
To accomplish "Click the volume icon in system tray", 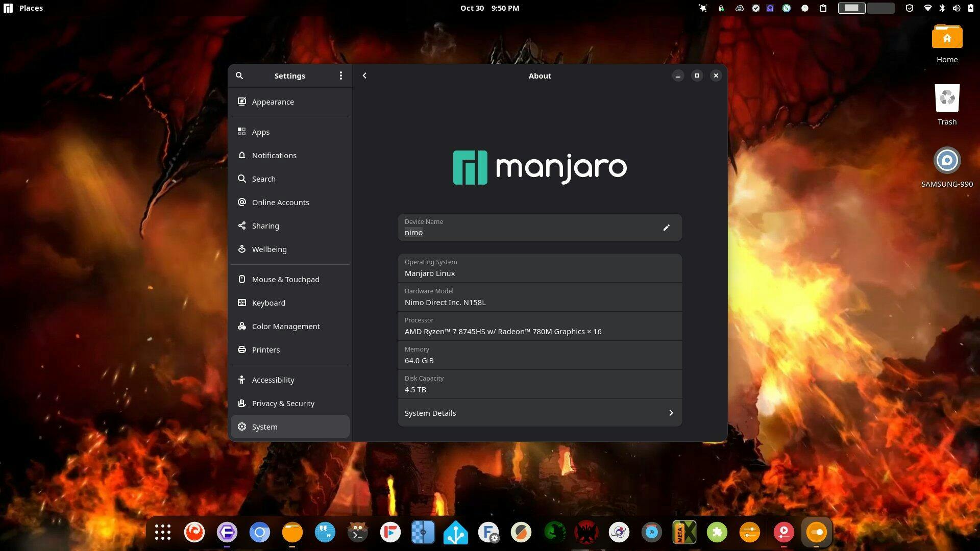I will [x=956, y=8].
